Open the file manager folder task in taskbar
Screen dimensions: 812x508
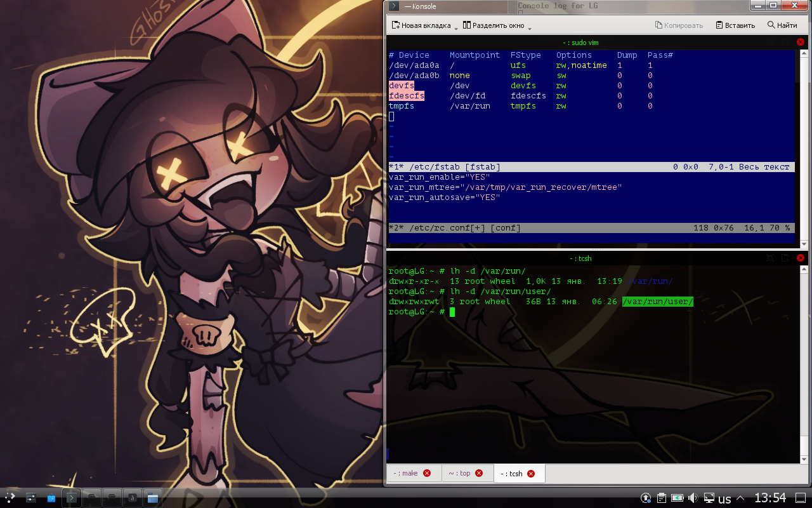(152, 498)
